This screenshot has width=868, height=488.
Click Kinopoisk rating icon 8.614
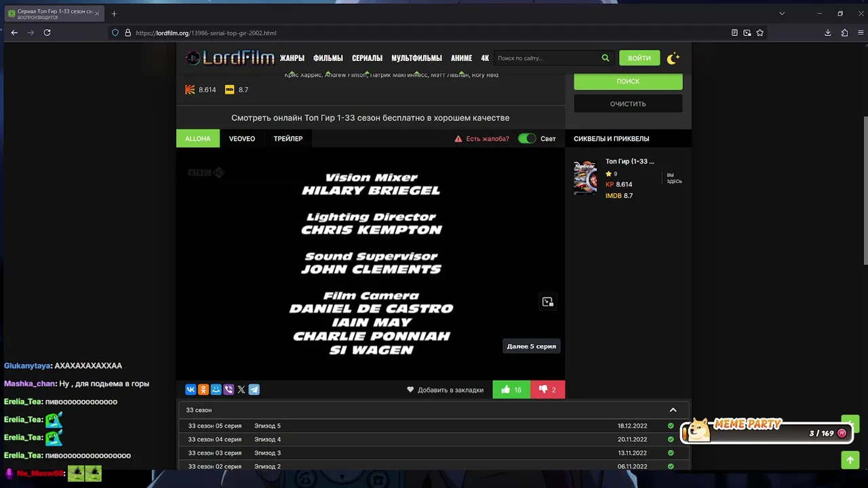click(x=190, y=89)
